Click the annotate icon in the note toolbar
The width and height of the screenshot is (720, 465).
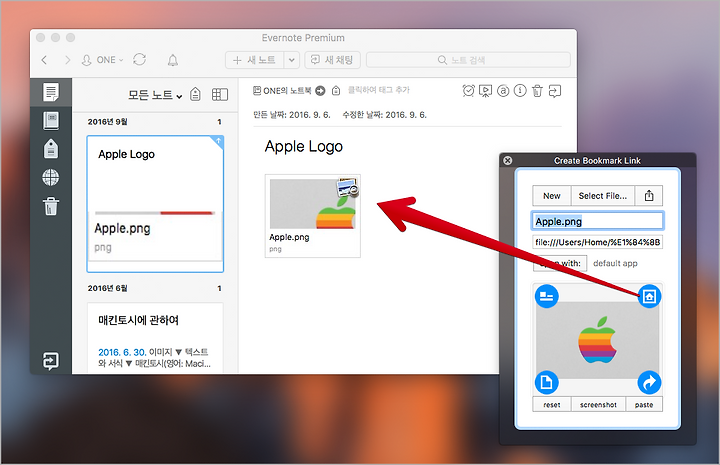(x=503, y=91)
